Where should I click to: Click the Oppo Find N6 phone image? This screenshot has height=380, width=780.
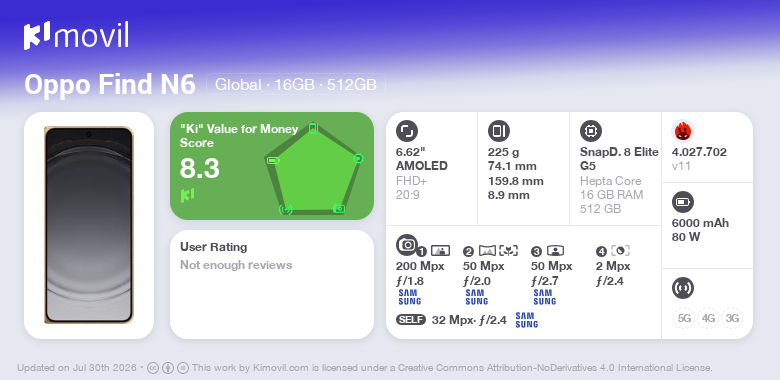89,225
